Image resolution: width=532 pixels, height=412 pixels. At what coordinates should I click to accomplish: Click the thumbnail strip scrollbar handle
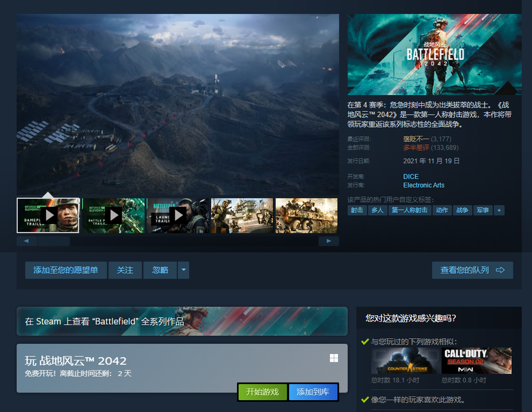(x=54, y=241)
